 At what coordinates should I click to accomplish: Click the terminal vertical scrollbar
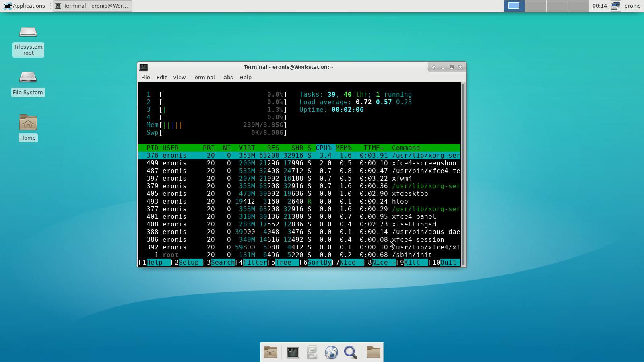(x=463, y=174)
